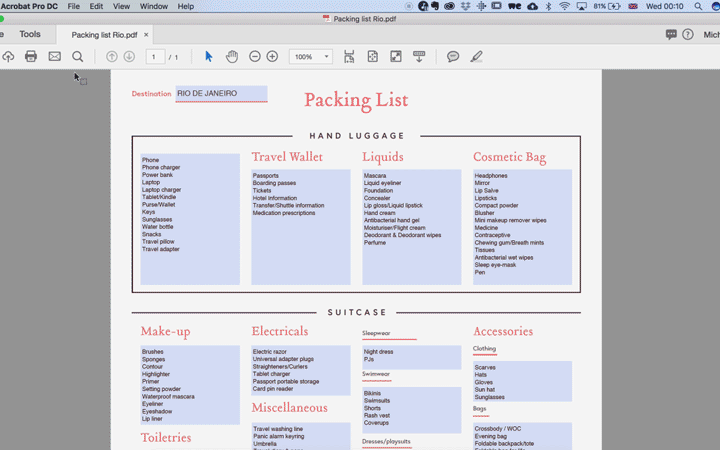The image size is (720, 450).
Task: Open the AirPlay display menu
Action: (582, 6)
